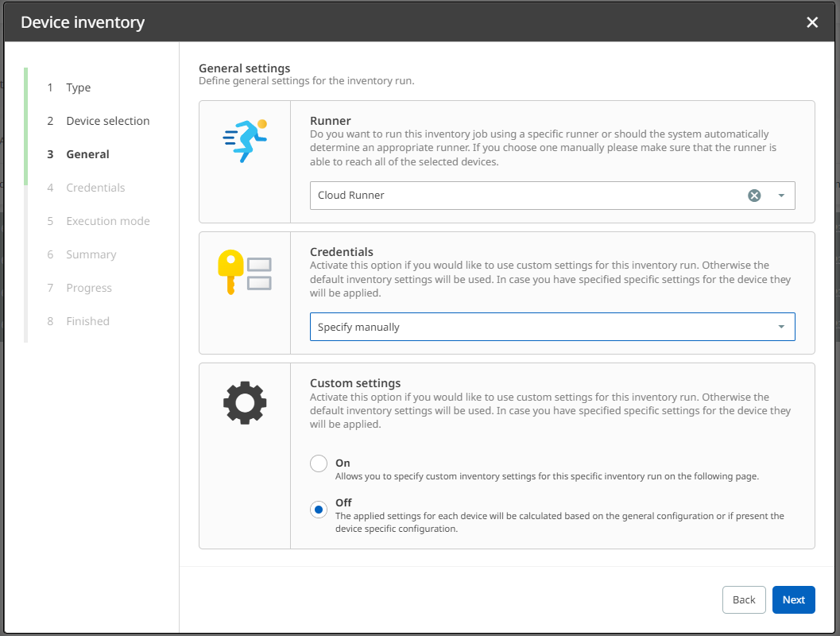Image resolution: width=840 pixels, height=636 pixels.
Task: Clear the Cloud Runner selection
Action: pos(754,196)
